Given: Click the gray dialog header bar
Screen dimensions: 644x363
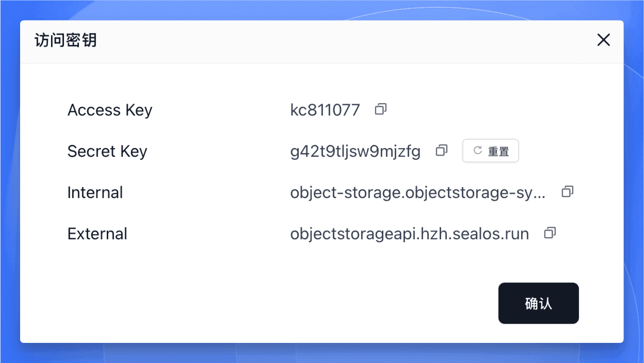Looking at the screenshot, I should (x=320, y=42).
